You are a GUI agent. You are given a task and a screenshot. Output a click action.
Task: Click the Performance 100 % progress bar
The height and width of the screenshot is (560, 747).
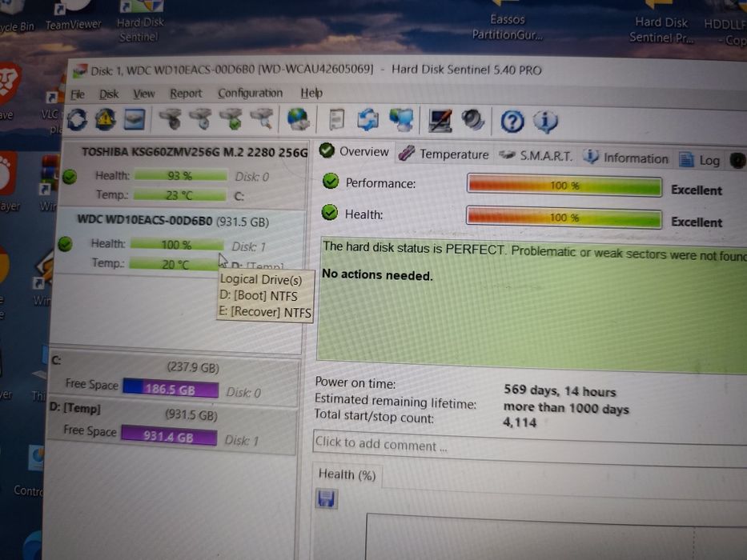coord(564,186)
